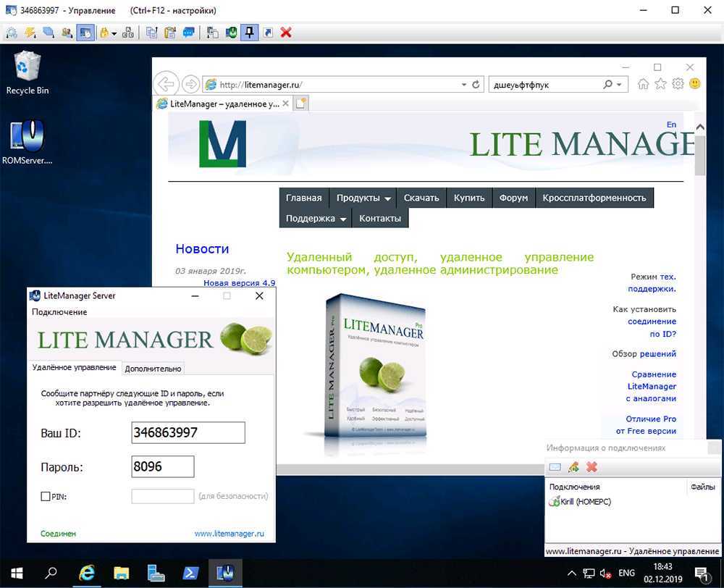Open ROMServer desktop shortcut icon
The image size is (724, 588).
click(x=28, y=136)
